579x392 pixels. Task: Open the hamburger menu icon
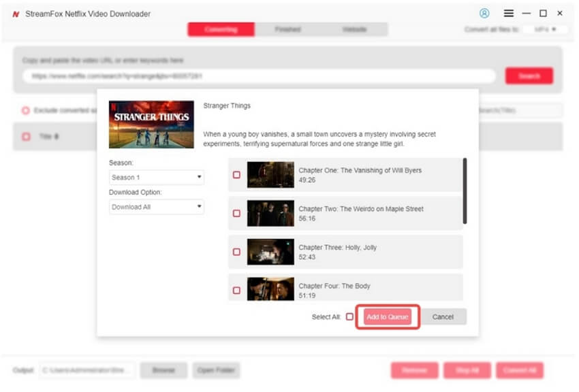[x=508, y=14]
